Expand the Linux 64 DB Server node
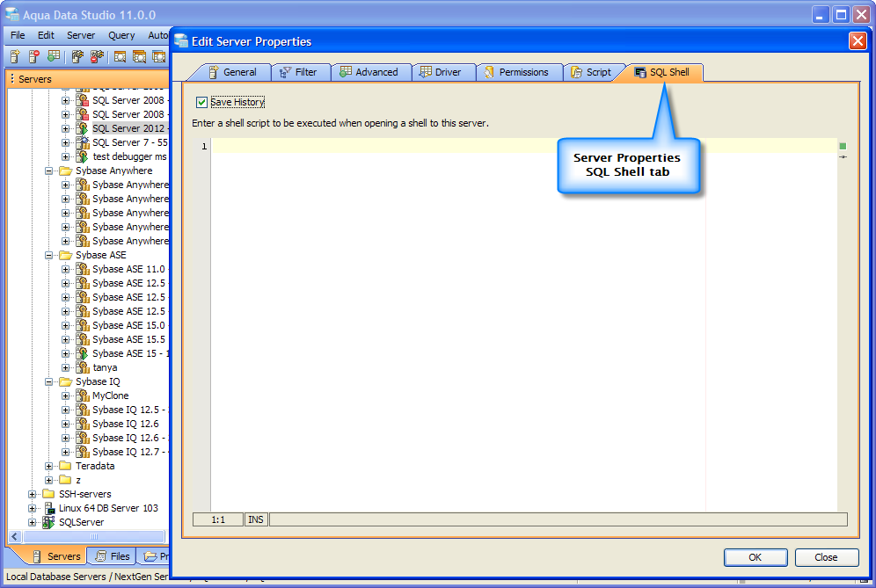Image resolution: width=876 pixels, height=588 pixels. [x=33, y=508]
